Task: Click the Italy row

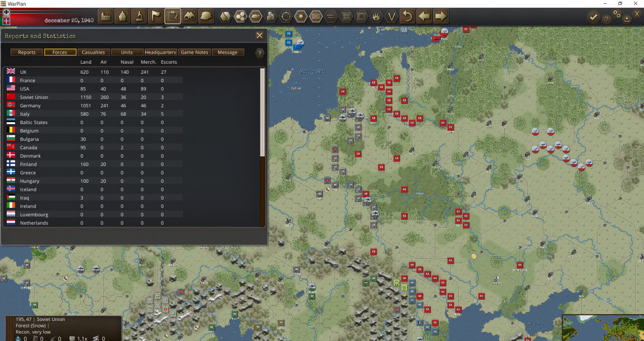Action: point(94,114)
